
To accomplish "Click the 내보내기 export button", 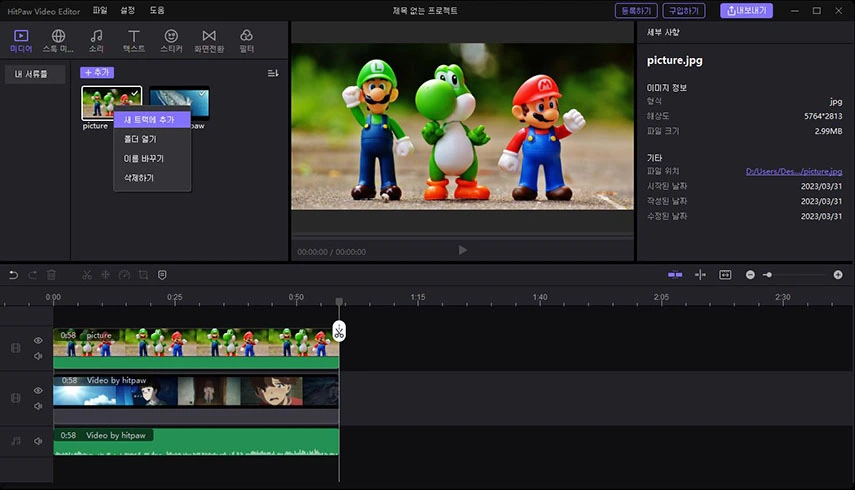I will (x=746, y=11).
